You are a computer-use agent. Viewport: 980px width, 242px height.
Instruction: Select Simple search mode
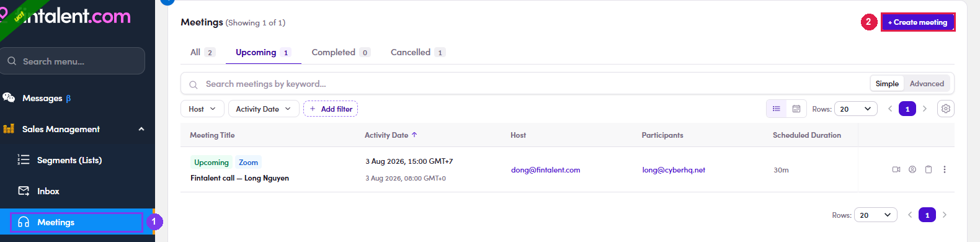[x=887, y=84]
